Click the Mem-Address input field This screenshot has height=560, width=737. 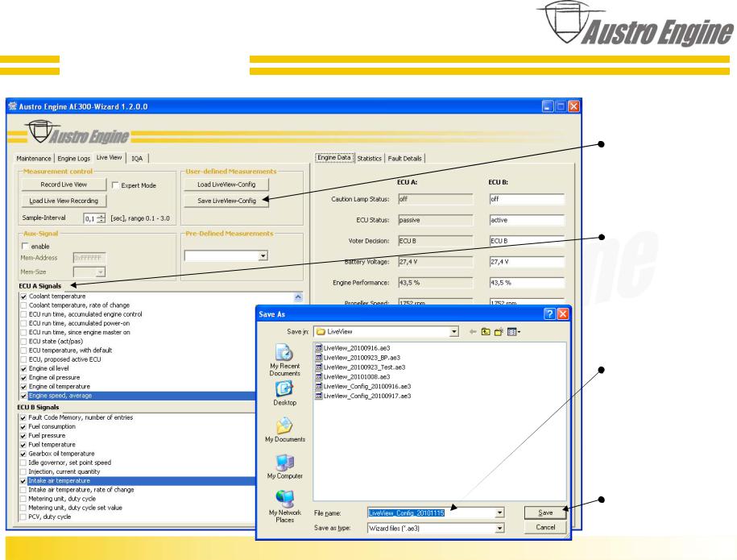tap(89, 258)
